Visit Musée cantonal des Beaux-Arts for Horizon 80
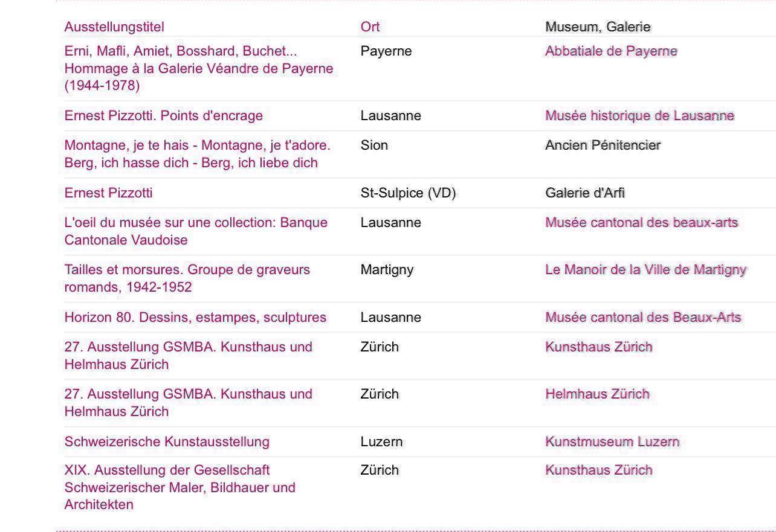 pyautogui.click(x=643, y=317)
